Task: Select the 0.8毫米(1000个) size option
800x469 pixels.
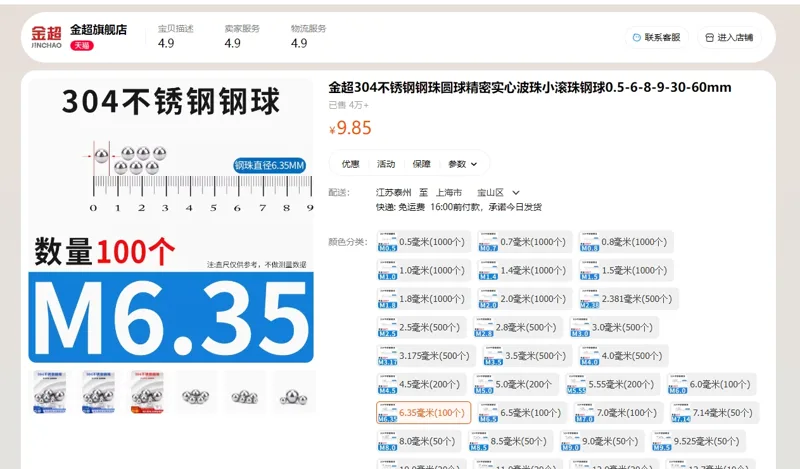Action: tap(626, 242)
